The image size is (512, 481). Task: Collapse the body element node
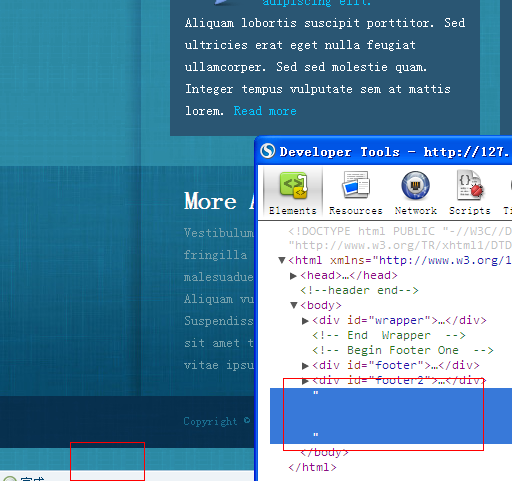pyautogui.click(x=294, y=305)
